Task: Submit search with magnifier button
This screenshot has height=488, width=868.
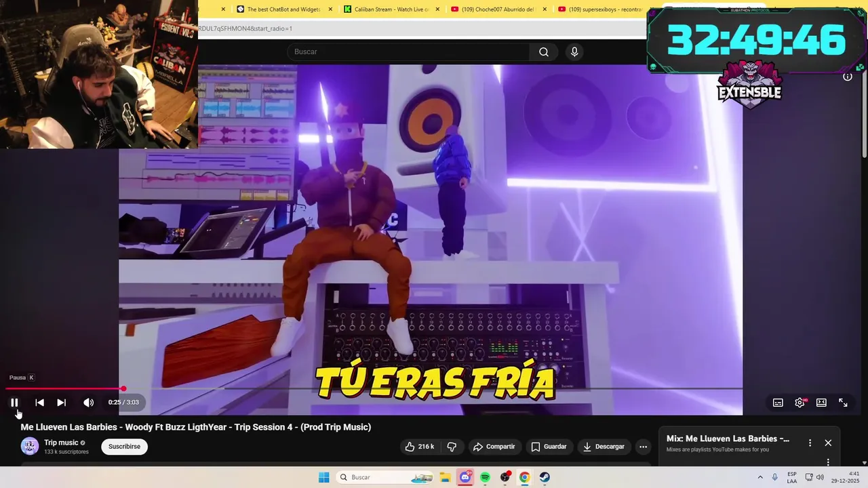Action: (544, 52)
